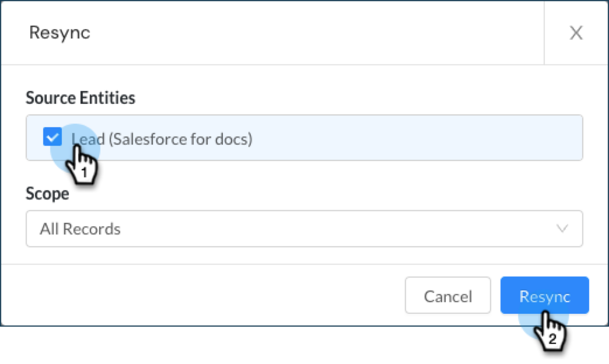Expand the All Records combo box

tap(304, 229)
